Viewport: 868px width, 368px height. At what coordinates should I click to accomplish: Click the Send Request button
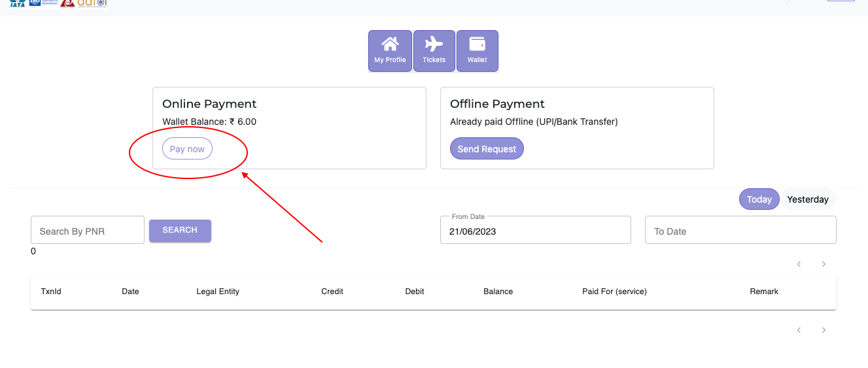[487, 149]
